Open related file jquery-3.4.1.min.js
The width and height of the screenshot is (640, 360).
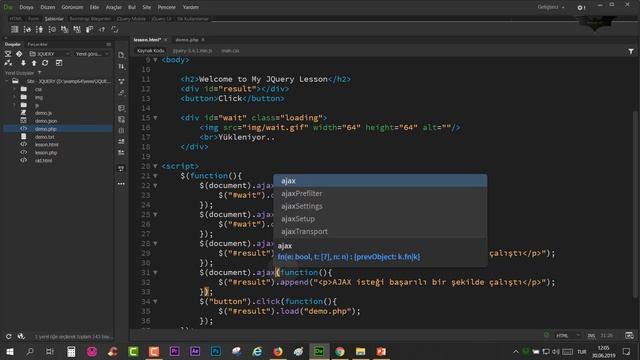192,51
